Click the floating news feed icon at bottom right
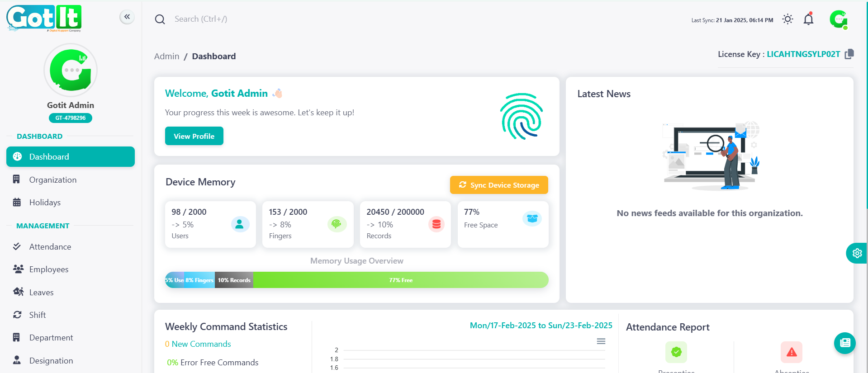Screen dimensions: 868x373 pos(844,343)
